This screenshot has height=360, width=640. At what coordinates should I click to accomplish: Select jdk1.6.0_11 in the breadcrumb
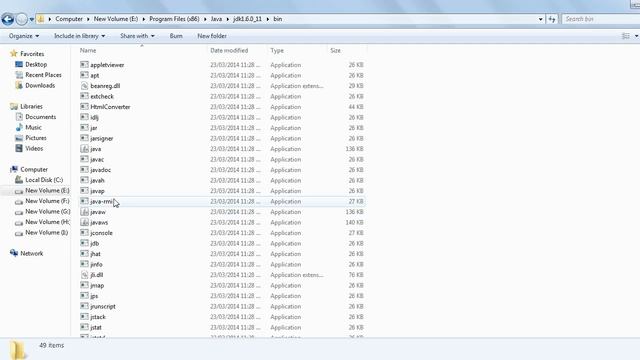click(247, 19)
